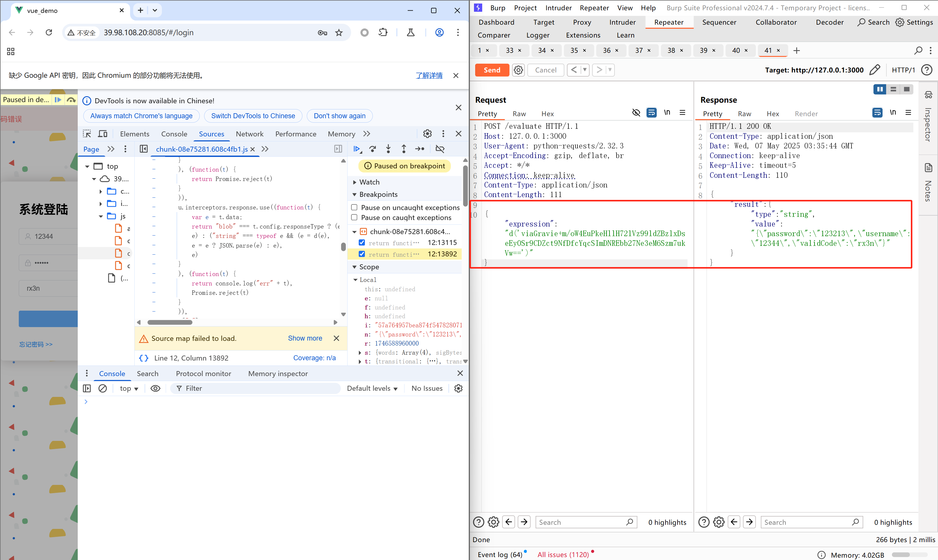The height and width of the screenshot is (560, 938).
Task: Click pretty-print braces icon in Sources
Action: click(x=144, y=358)
